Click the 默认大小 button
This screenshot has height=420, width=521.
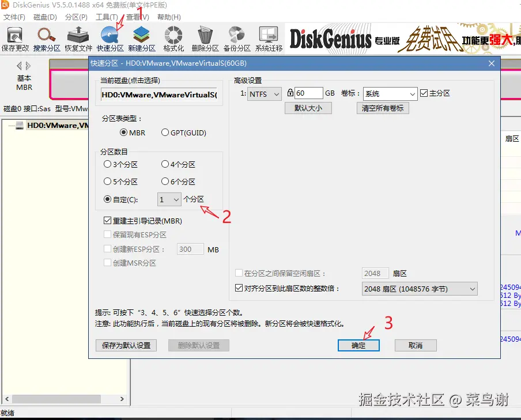tap(308, 108)
